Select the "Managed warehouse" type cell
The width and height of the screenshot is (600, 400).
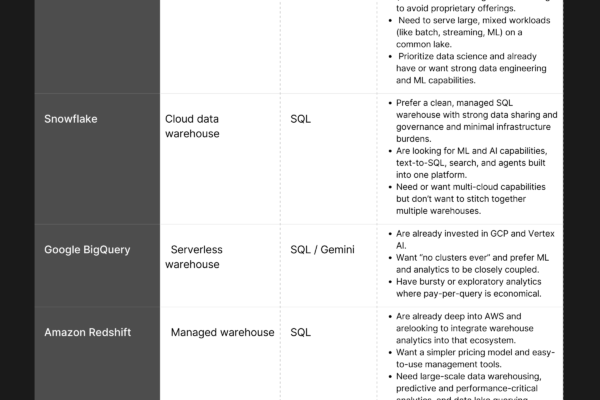tap(222, 332)
